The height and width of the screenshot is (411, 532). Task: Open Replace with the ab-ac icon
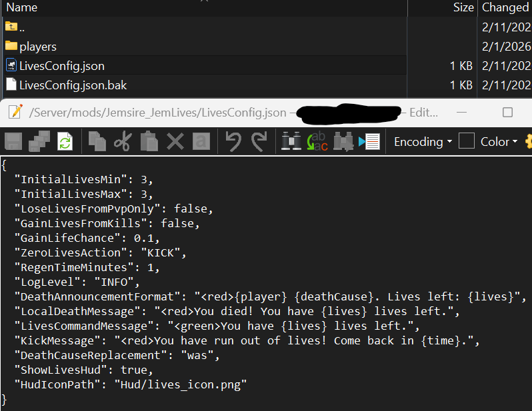317,141
